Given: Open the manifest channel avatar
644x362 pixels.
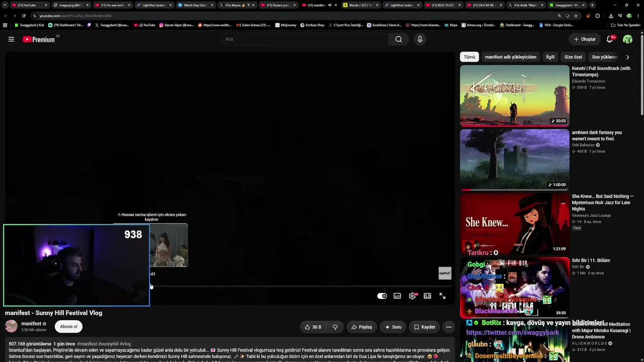Looking at the screenshot, I should point(11,326).
